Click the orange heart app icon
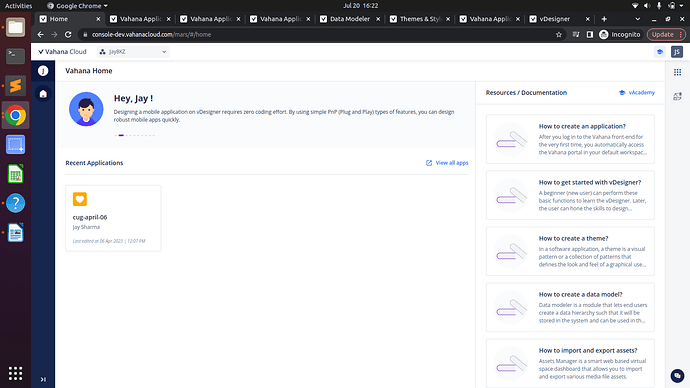This screenshot has height=388, width=690. point(80,199)
